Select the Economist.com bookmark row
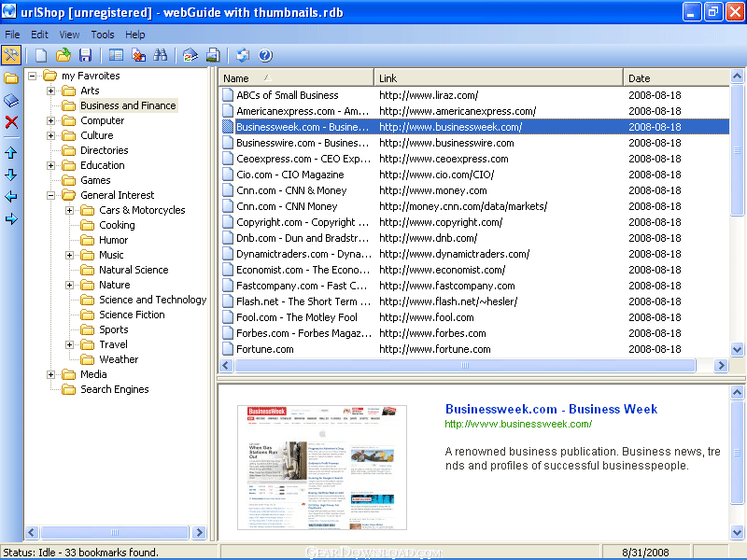The width and height of the screenshot is (747, 560). click(474, 270)
